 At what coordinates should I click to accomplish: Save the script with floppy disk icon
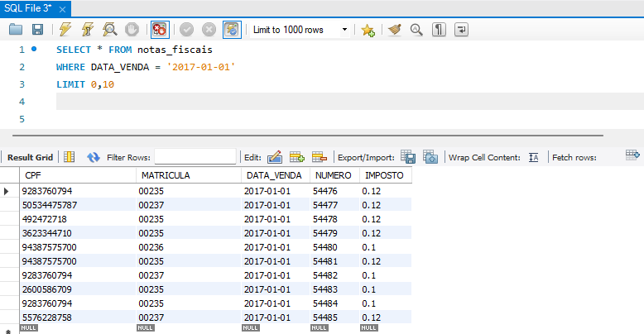(38, 30)
